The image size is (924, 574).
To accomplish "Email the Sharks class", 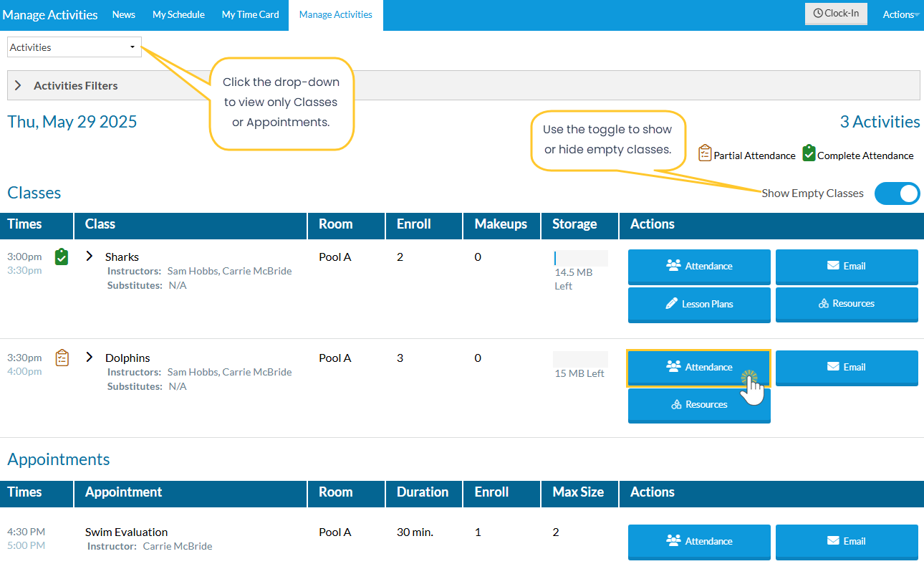I will [x=847, y=267].
